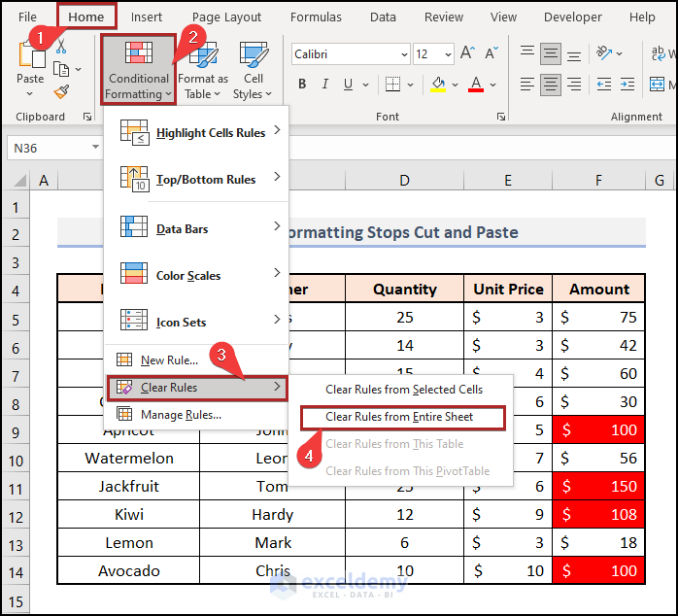678x616 pixels.
Task: Open the Cell Styles gallery
Action: tap(253, 71)
